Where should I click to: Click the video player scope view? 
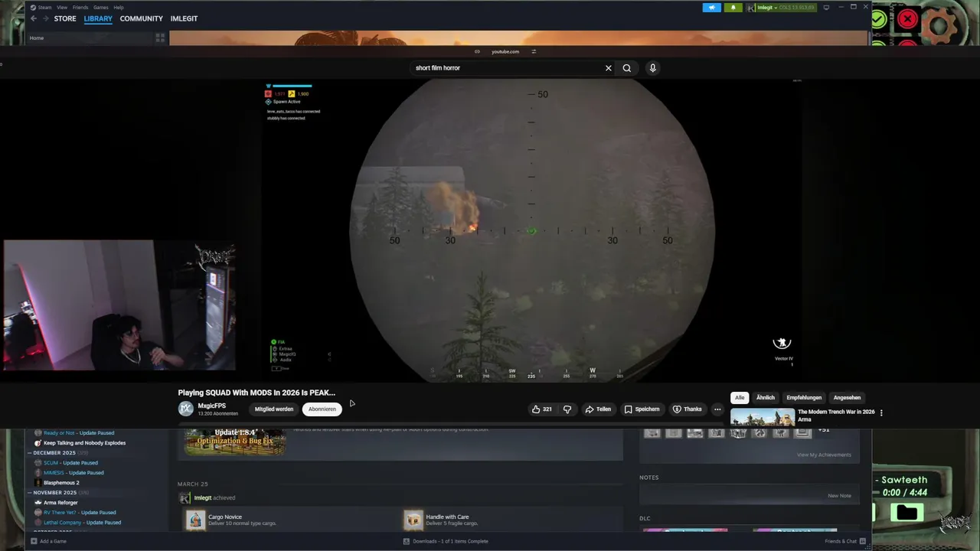[532, 230]
